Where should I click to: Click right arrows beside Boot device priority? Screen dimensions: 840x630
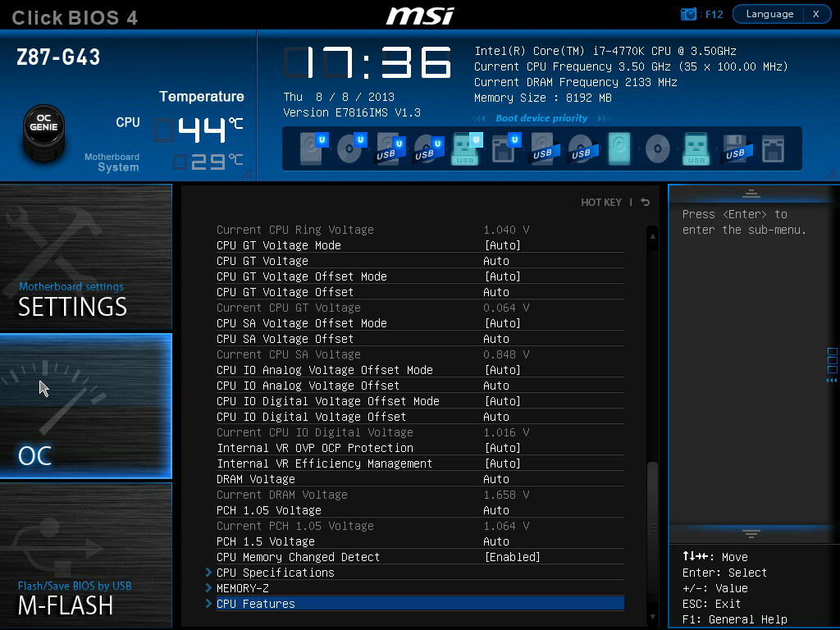[604, 118]
